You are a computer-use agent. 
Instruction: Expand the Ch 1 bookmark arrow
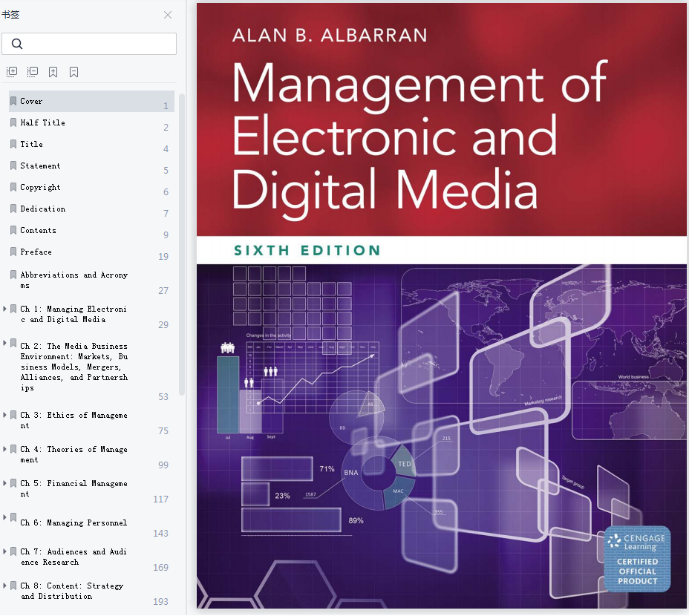pyautogui.click(x=4, y=309)
